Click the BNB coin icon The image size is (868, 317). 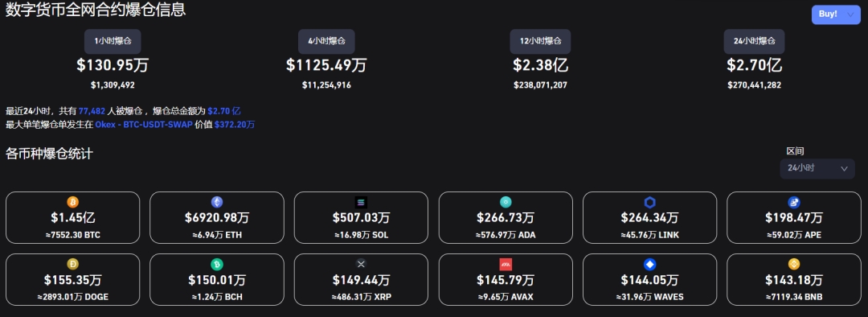[794, 265]
